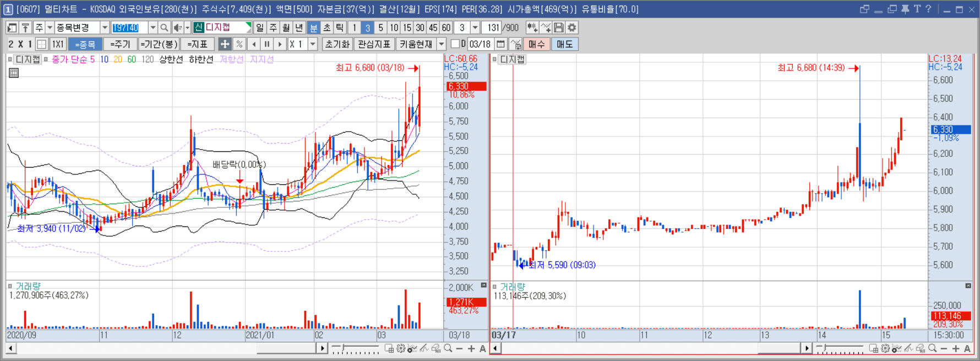
Task: Click the left chart horizontal scrollbar thumb
Action: click(x=286, y=348)
